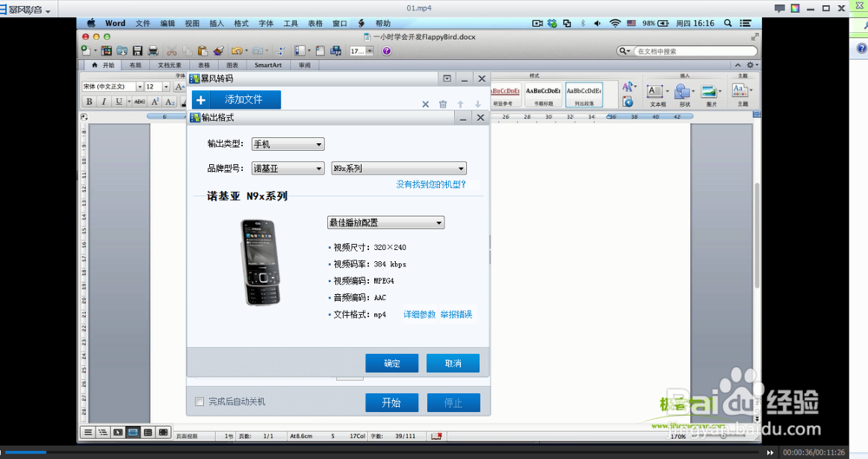The image size is (868, 459).
Task: Switch to outline view in Word status bar
Action: point(103,432)
